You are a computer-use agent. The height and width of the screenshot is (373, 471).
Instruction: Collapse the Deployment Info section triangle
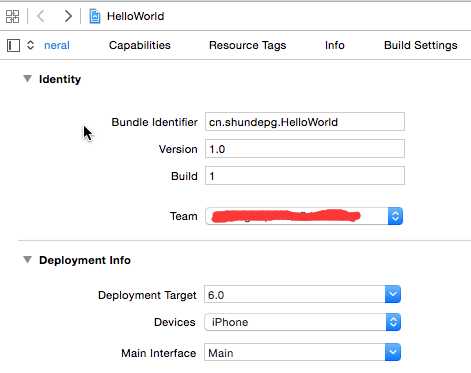coord(28,260)
